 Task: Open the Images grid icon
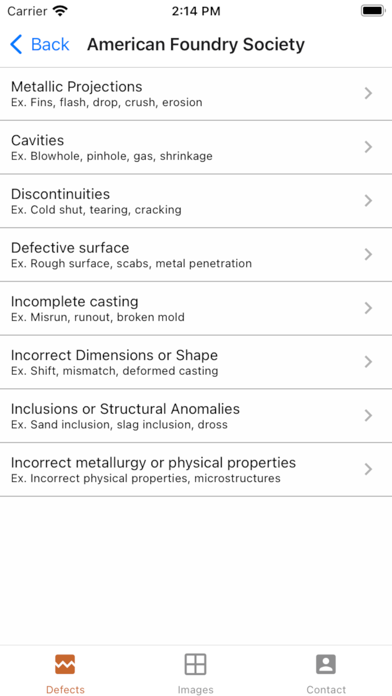[195, 664]
